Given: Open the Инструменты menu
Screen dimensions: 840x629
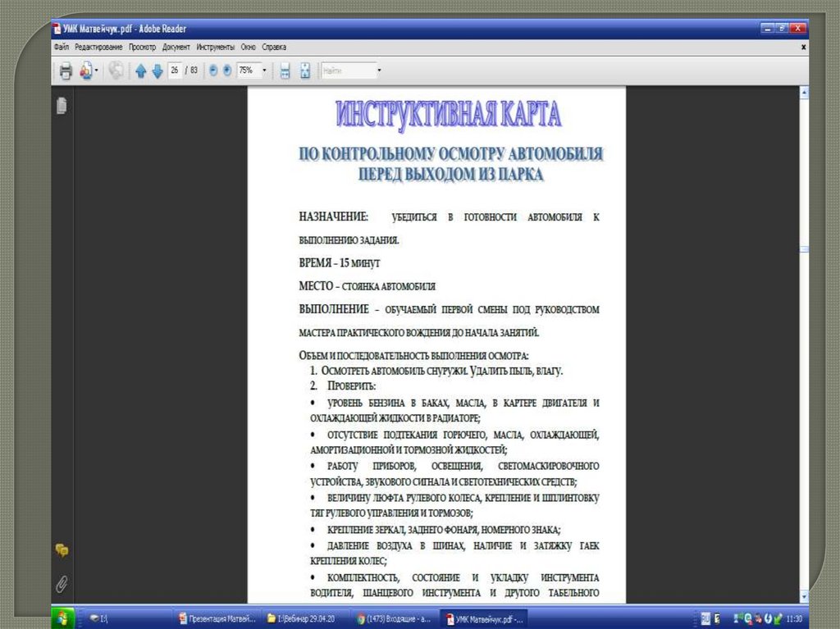Looking at the screenshot, I should (x=214, y=48).
